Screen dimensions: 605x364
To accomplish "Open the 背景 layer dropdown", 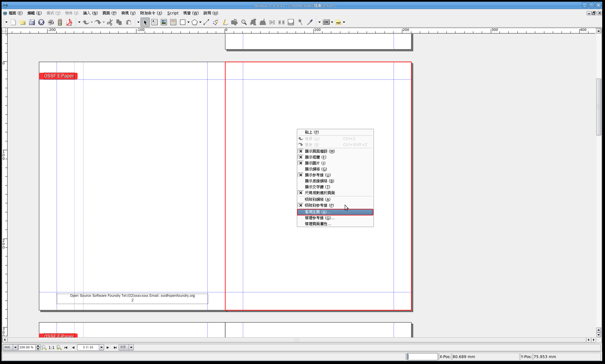I will click(131, 347).
